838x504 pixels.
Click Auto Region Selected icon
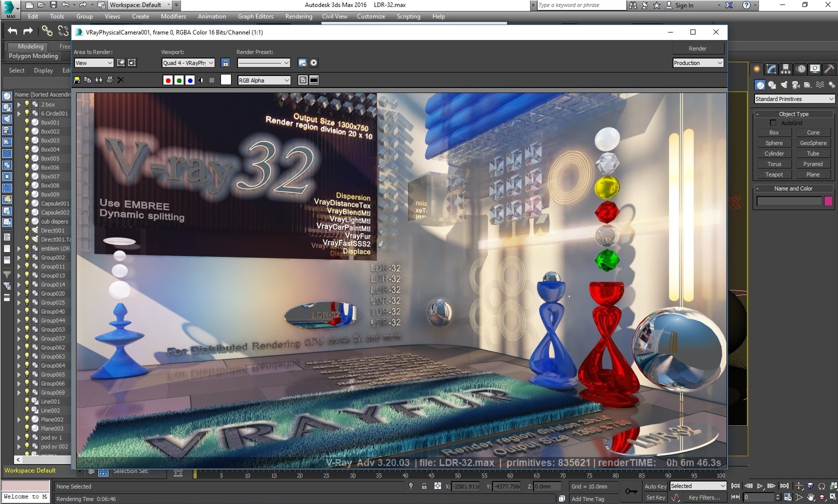coord(132,62)
